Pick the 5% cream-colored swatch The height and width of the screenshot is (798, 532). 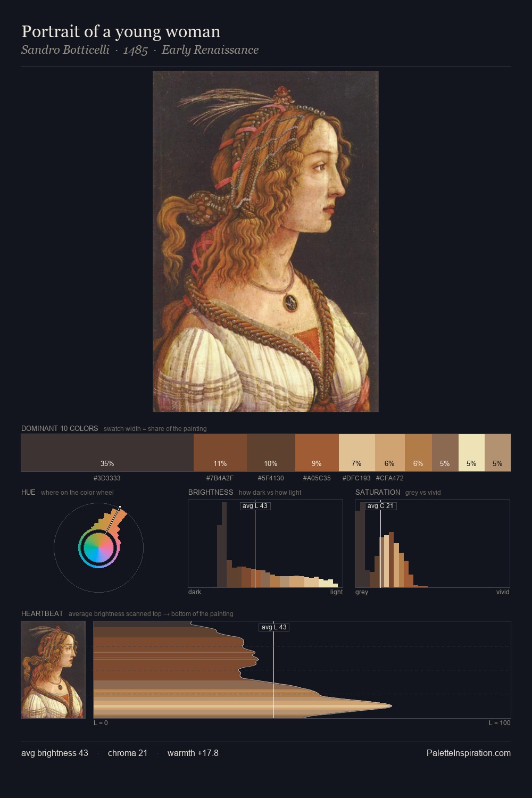[x=471, y=453]
